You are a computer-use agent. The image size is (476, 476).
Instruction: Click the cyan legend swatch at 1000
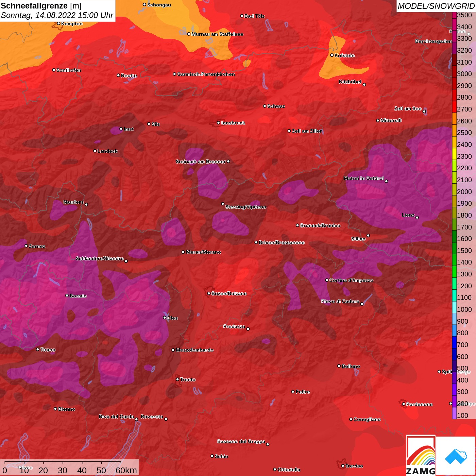[454, 307]
